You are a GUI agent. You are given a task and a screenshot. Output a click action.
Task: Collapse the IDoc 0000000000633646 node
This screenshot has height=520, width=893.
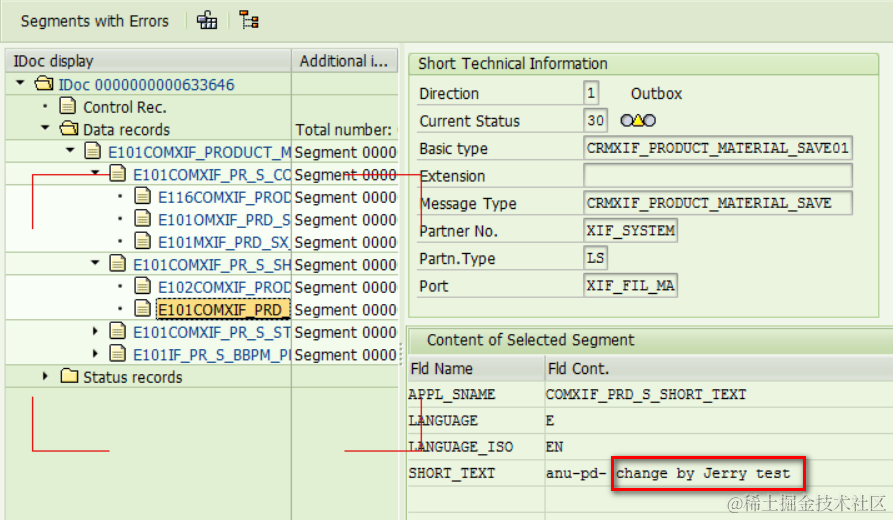[x=21, y=83]
